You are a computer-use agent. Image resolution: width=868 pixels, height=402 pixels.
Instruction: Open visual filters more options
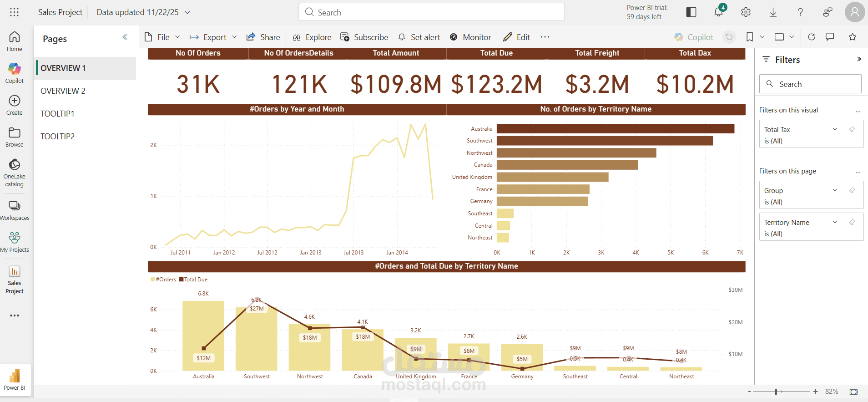pyautogui.click(x=858, y=111)
